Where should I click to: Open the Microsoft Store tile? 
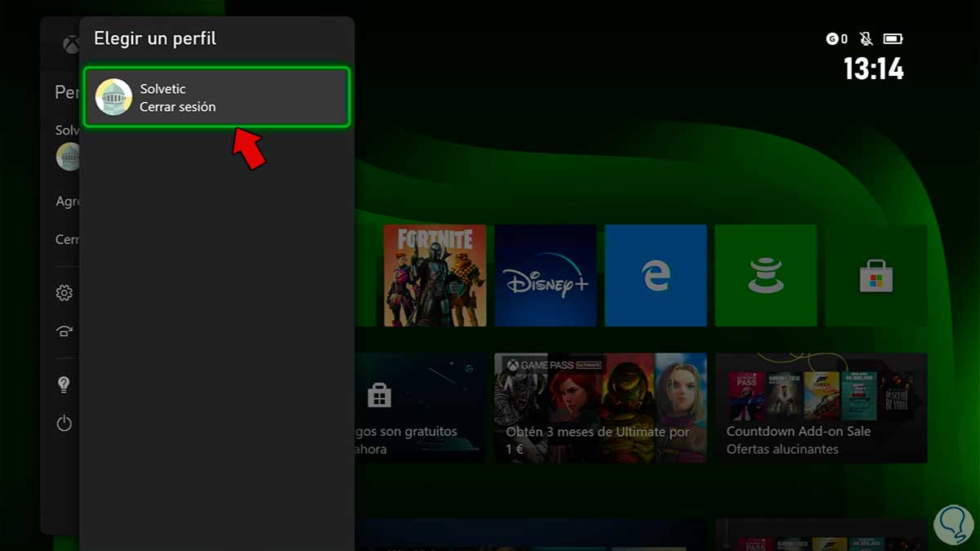pyautogui.click(x=875, y=276)
